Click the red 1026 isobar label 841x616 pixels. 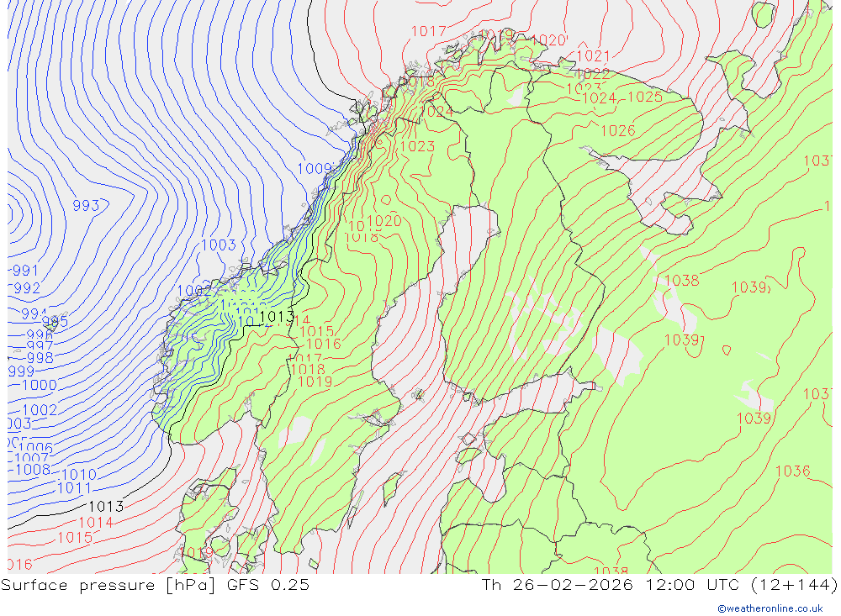pyautogui.click(x=618, y=130)
